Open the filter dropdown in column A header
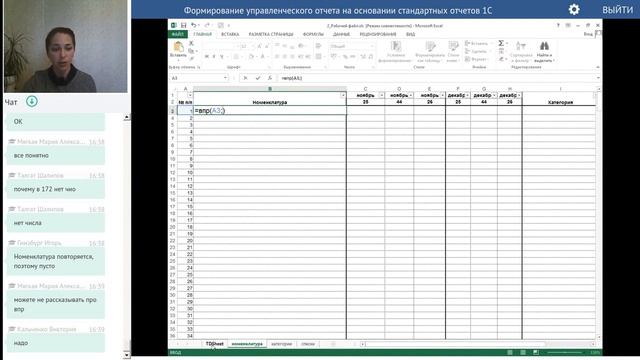This screenshot has height=360, width=640. [x=190, y=95]
